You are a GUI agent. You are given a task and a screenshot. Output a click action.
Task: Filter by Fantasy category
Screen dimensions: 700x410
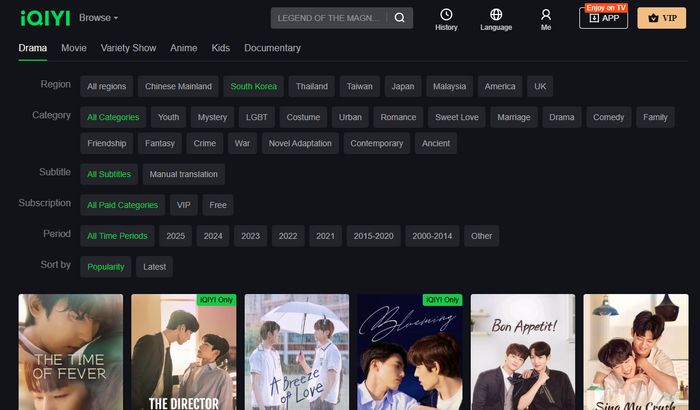point(160,143)
